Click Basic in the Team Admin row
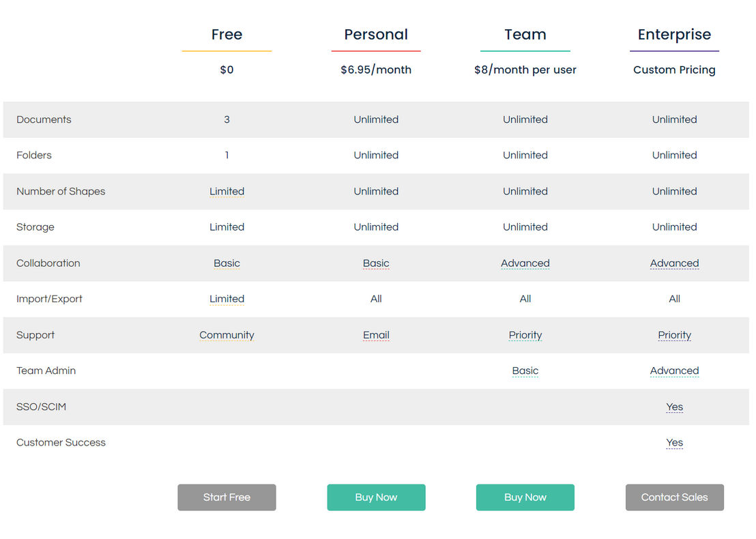Screen dimensions: 756x539 (525, 370)
